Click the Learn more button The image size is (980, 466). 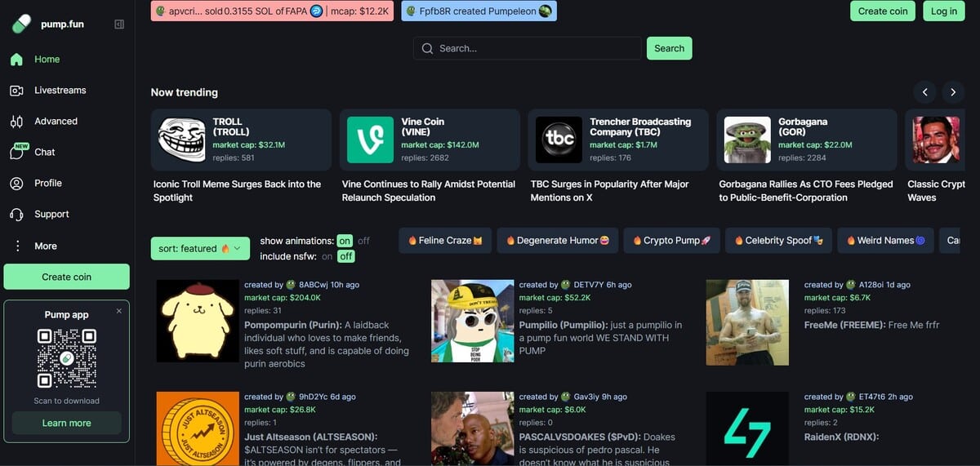[67, 423]
